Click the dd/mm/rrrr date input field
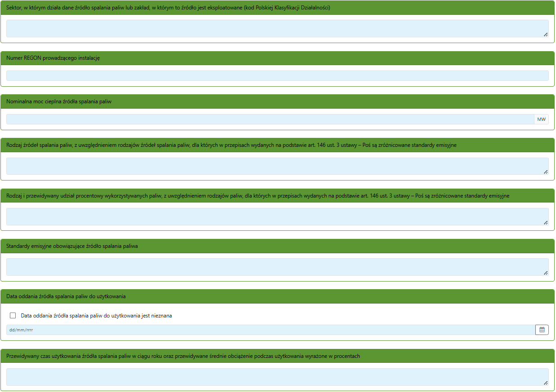 pos(269,330)
